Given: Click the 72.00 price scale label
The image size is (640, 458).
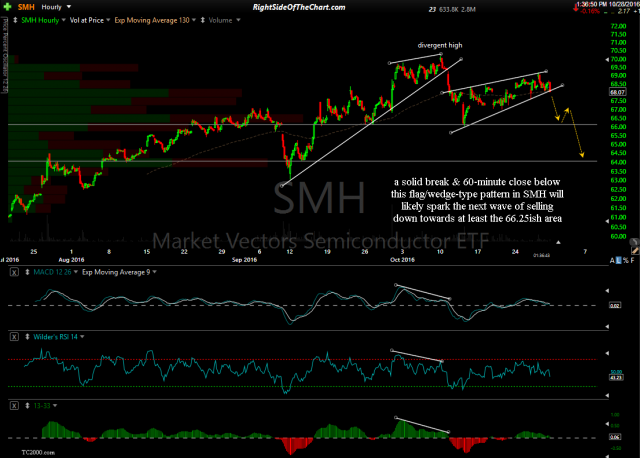Looking at the screenshot, I should [x=618, y=26].
